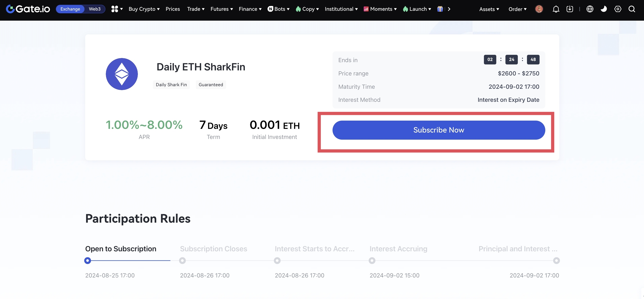The height and width of the screenshot is (299, 644).
Task: Click the Gate.io logo
Action: coord(28,9)
